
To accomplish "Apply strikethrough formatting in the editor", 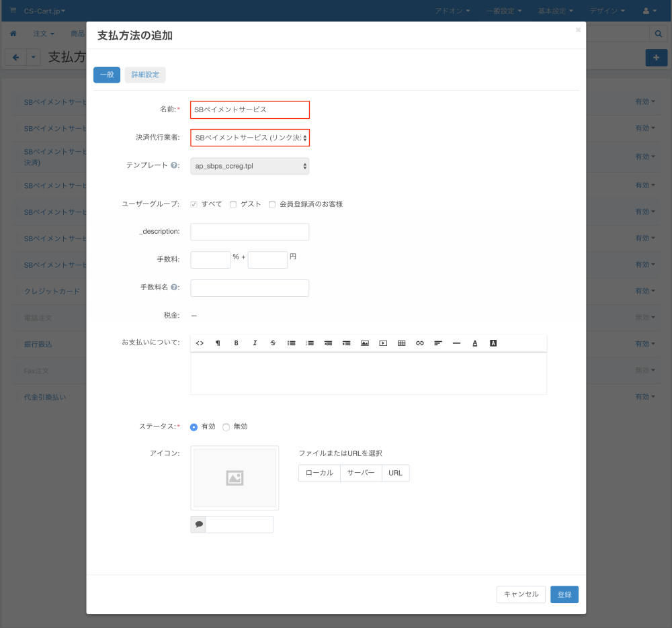I will click(x=273, y=343).
